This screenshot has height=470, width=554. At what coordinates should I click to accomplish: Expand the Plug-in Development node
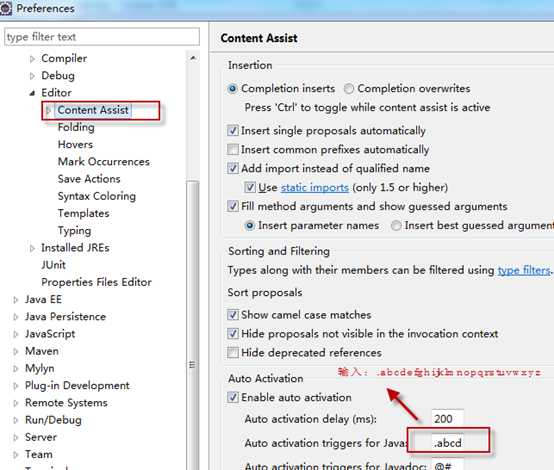(16, 386)
